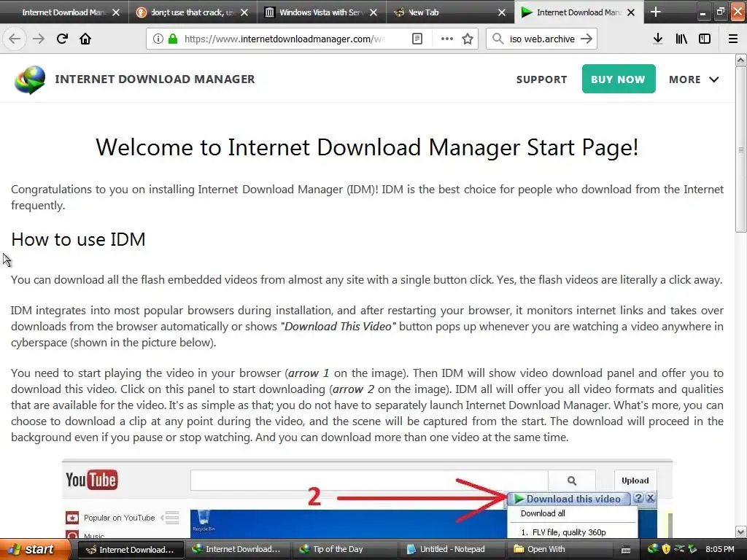Select the active Internet Download Manager tab

(578, 12)
